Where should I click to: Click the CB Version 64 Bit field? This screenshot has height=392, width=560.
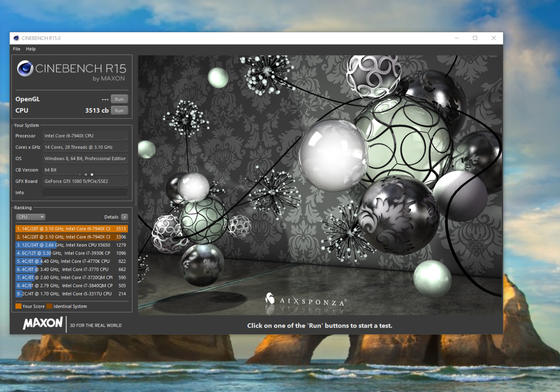[x=85, y=170]
